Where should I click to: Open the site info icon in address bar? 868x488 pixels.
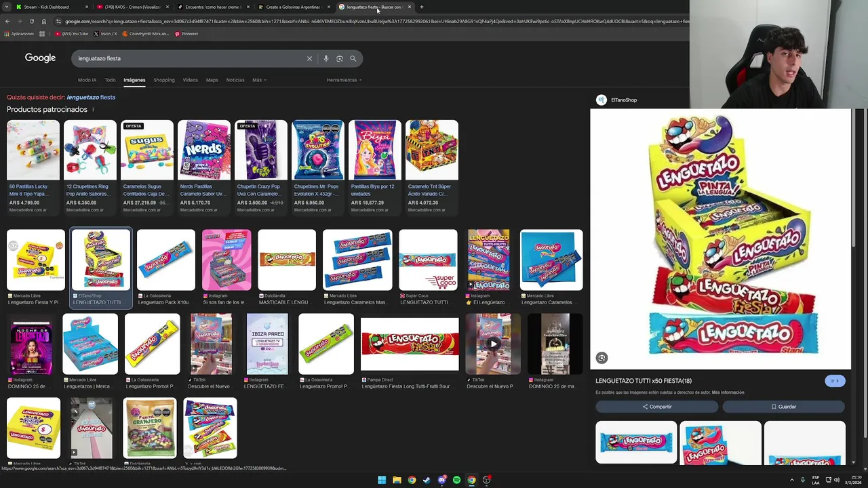(x=58, y=21)
